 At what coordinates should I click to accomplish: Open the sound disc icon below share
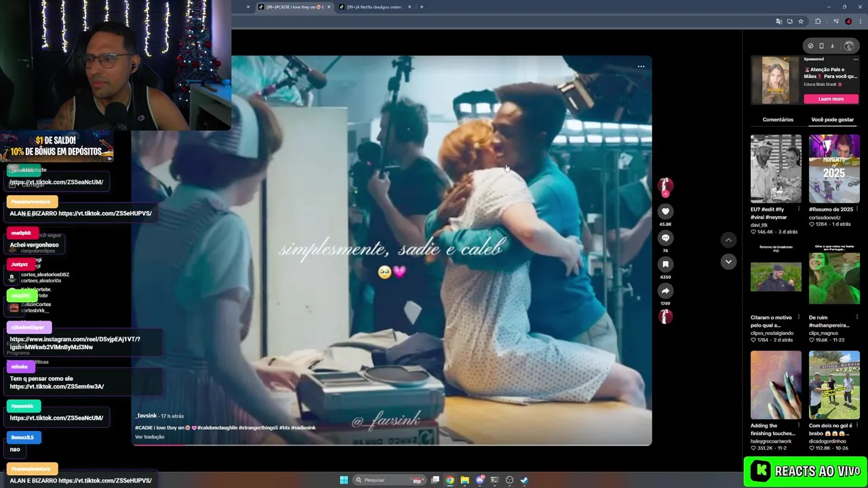point(665,317)
